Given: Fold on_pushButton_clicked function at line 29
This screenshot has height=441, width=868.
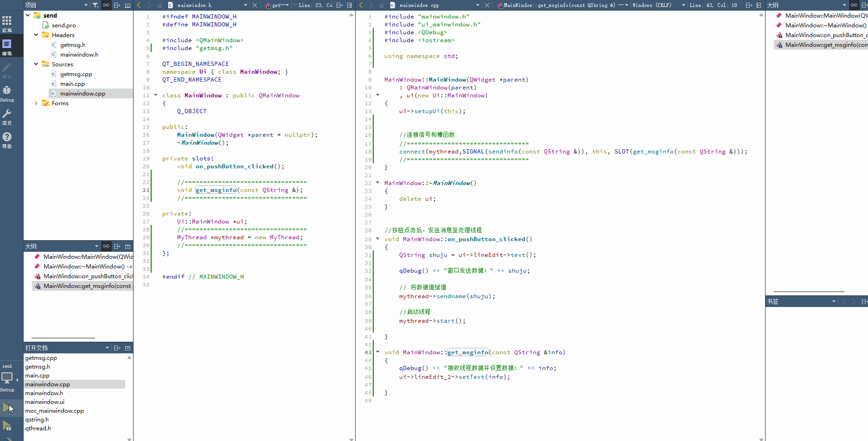Looking at the screenshot, I should pyautogui.click(x=377, y=239).
